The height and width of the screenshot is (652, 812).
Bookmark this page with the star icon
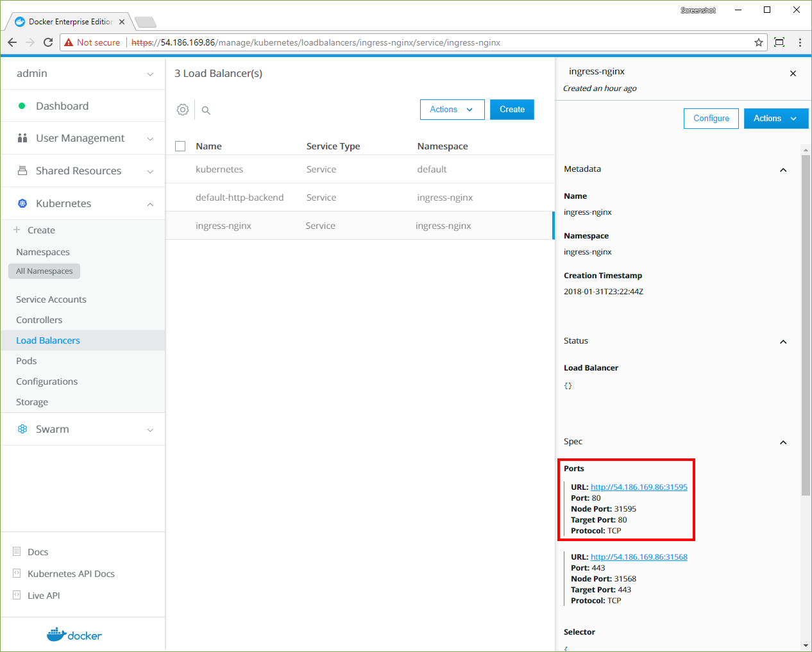759,42
